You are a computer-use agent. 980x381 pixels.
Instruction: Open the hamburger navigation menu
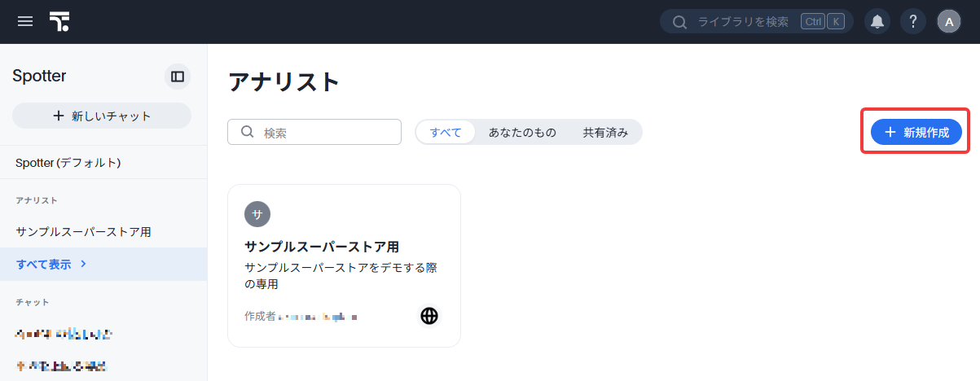25,21
